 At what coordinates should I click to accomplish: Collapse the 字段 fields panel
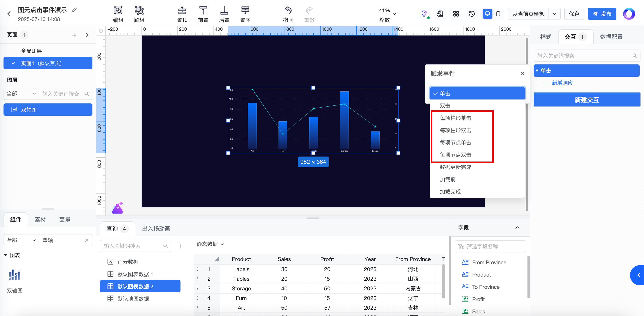pyautogui.click(x=517, y=227)
